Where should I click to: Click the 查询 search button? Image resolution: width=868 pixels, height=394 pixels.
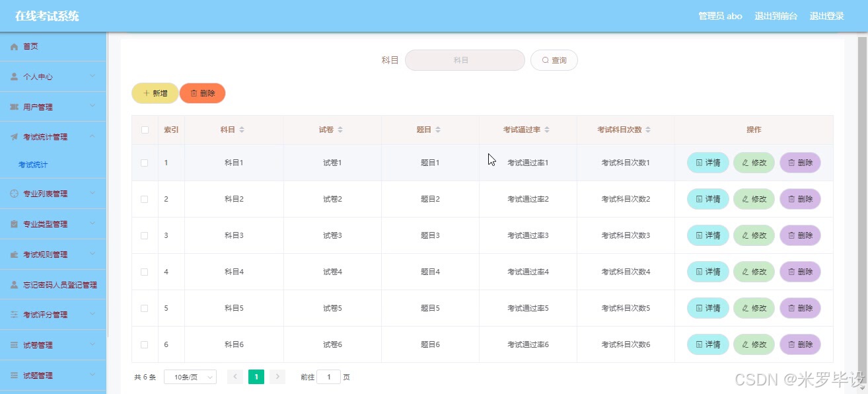tap(554, 60)
